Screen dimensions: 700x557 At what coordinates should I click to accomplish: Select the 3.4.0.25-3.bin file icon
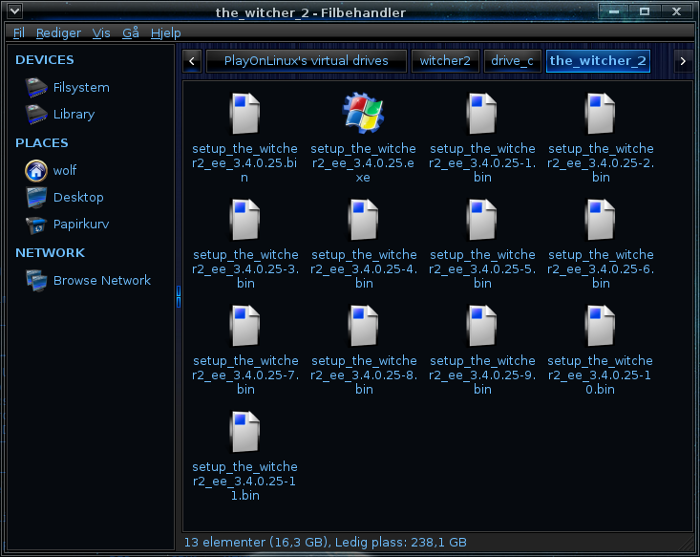tap(245, 220)
